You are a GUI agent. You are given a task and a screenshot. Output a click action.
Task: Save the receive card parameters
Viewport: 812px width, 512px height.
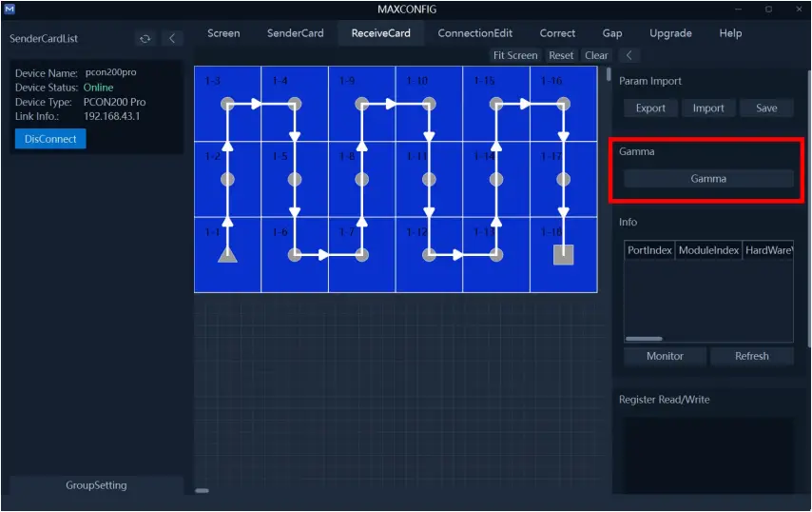[x=766, y=108]
